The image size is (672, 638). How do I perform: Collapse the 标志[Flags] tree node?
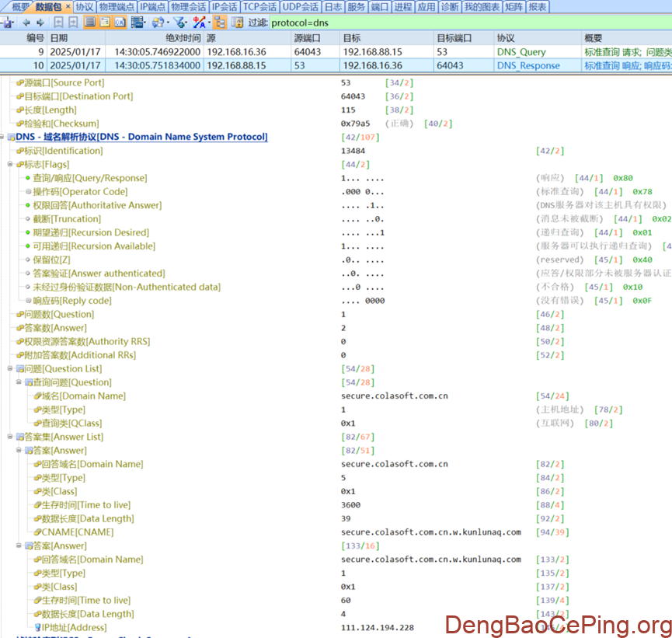10,165
